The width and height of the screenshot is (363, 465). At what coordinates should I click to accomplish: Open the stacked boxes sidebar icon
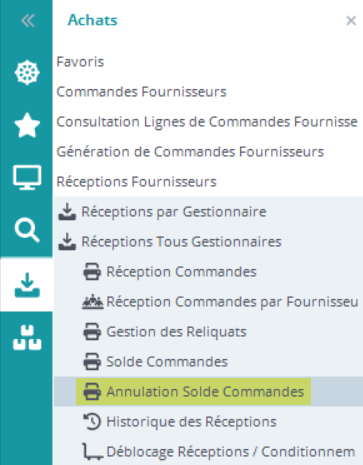point(27,337)
